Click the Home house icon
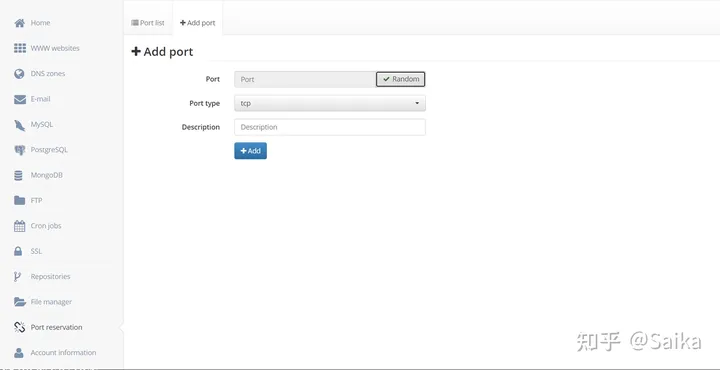The image size is (720, 370). (19, 23)
